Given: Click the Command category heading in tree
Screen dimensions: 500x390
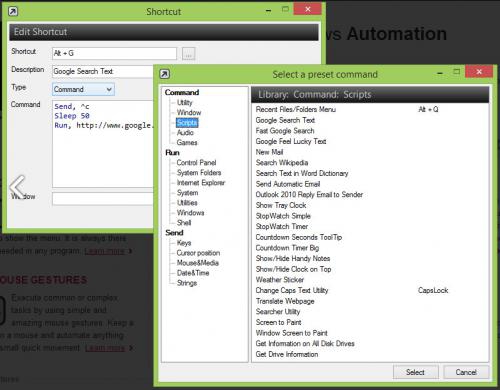Looking at the screenshot, I should (x=182, y=92).
